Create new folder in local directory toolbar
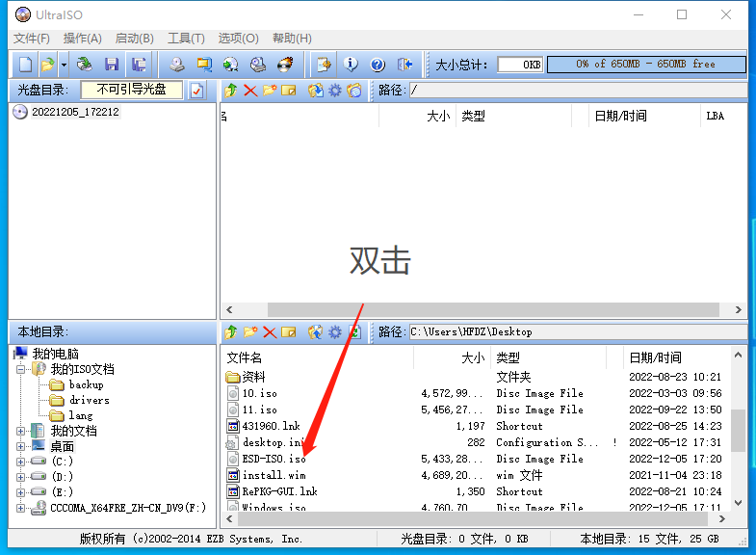Image resolution: width=756 pixels, height=555 pixels. 250,331
